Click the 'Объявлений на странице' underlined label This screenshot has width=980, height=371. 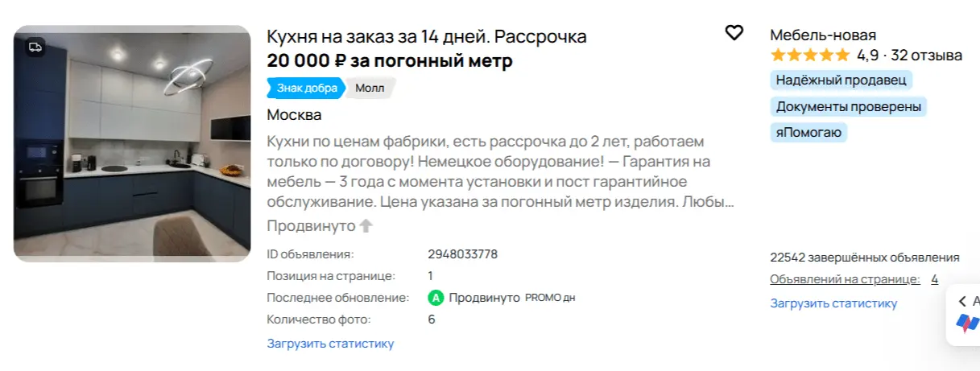[x=845, y=279]
